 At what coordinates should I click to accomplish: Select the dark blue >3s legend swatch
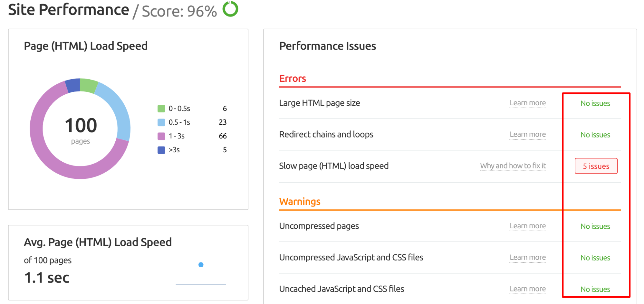point(161,150)
